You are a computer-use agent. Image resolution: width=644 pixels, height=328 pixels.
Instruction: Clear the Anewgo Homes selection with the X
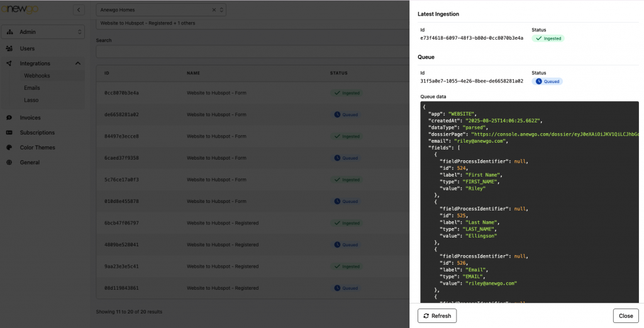pyautogui.click(x=214, y=10)
